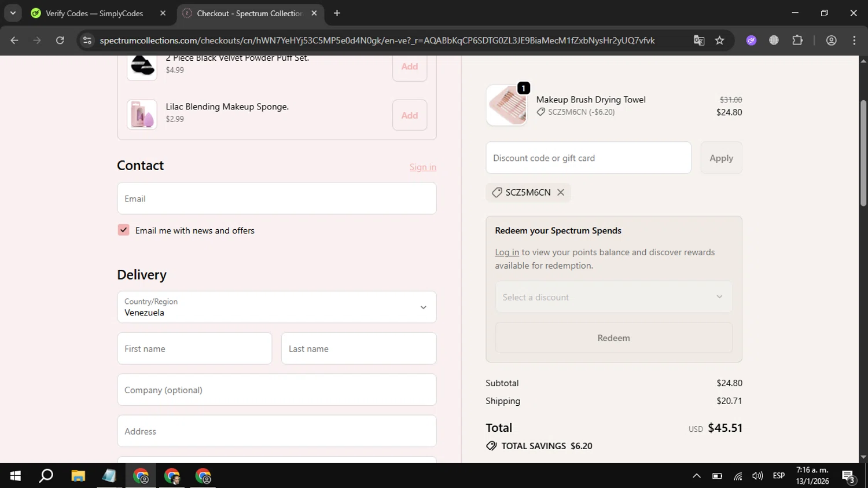
Task: Click the Company (optional) field
Action: 277,390
